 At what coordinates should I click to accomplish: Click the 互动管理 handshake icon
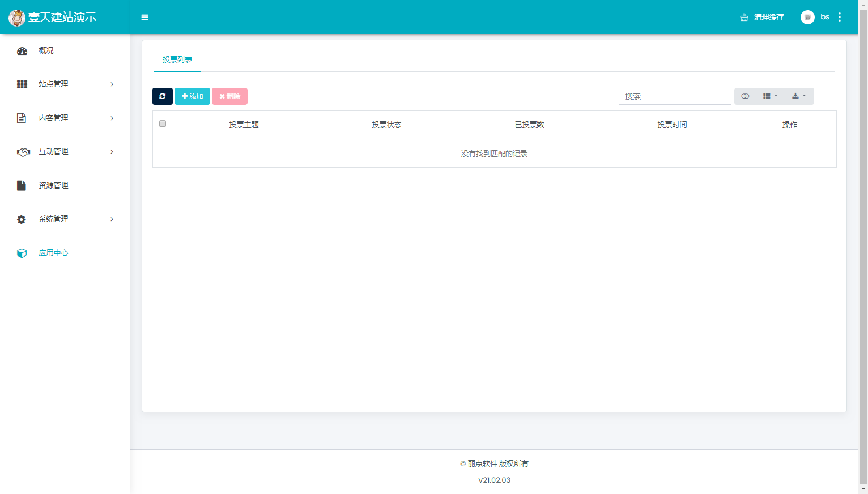point(23,152)
